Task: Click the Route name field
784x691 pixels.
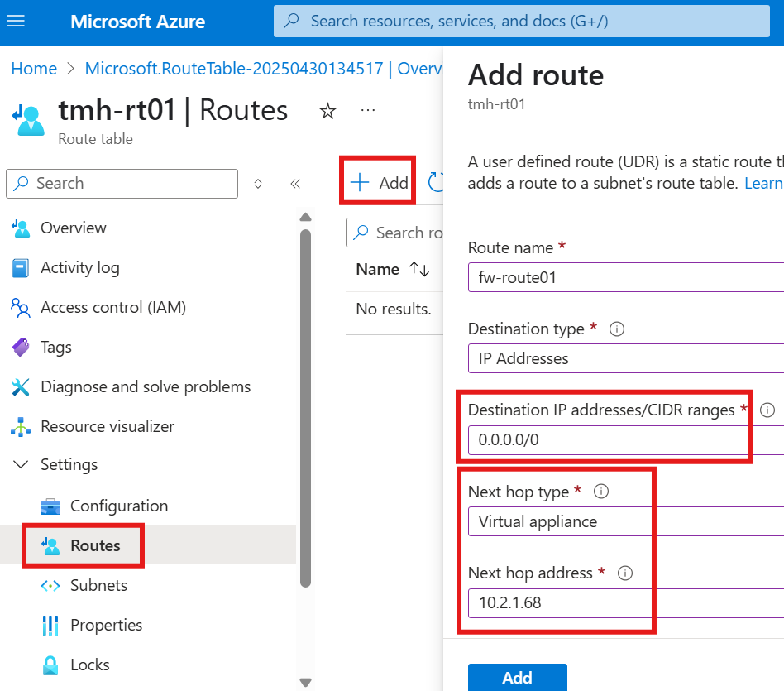Action: coord(626,277)
